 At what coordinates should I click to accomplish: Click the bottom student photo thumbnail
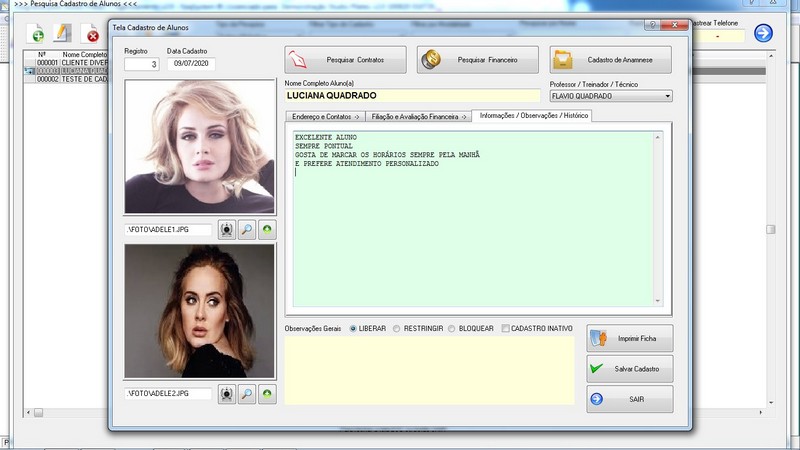[199, 311]
